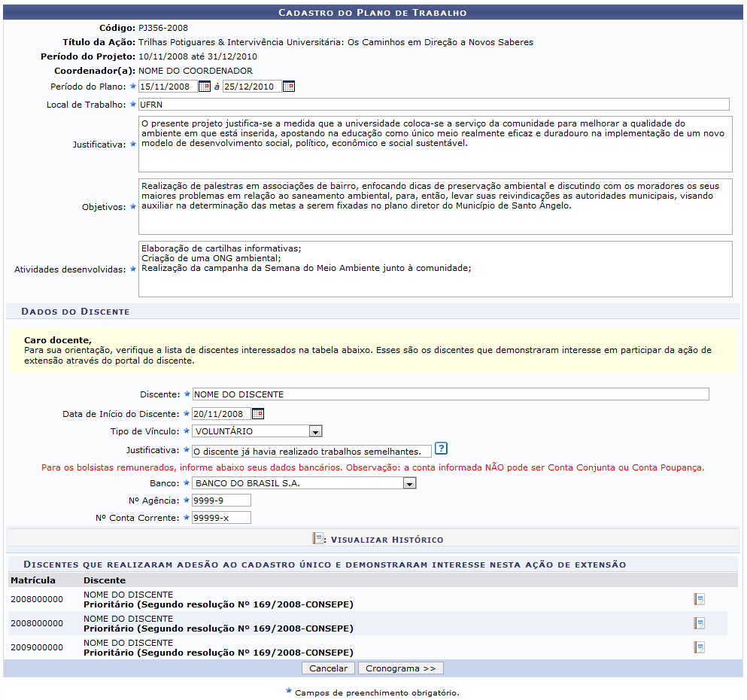Open calendar for Data de Início do Discente
The image size is (747, 700).
(x=257, y=413)
